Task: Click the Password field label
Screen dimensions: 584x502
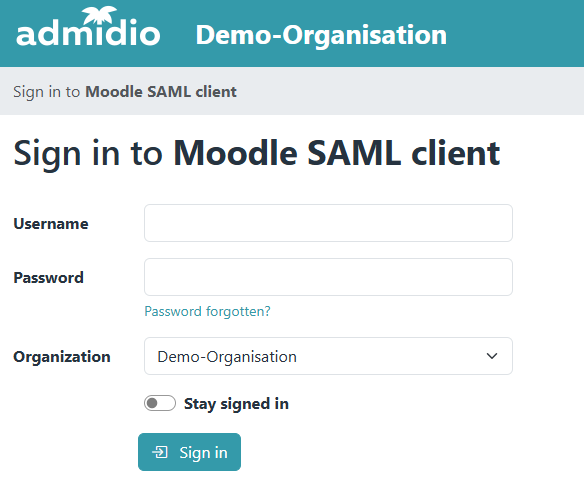Action: pyautogui.click(x=48, y=278)
